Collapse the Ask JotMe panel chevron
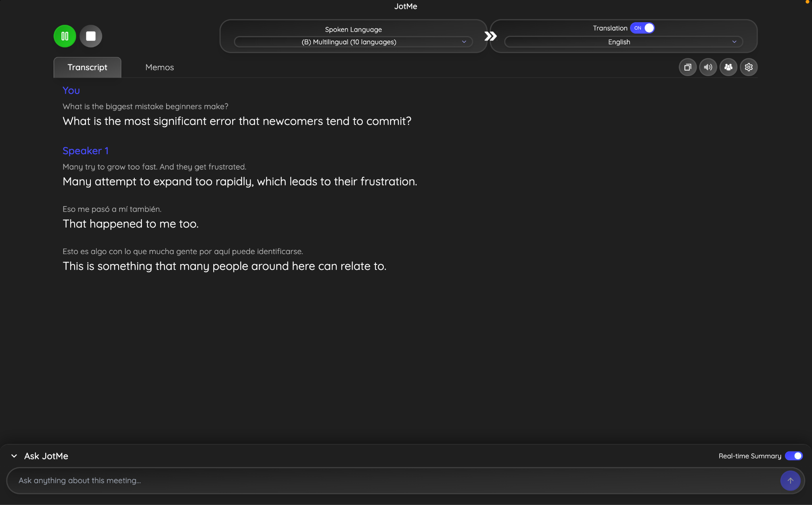The width and height of the screenshot is (812, 505). [x=14, y=456]
